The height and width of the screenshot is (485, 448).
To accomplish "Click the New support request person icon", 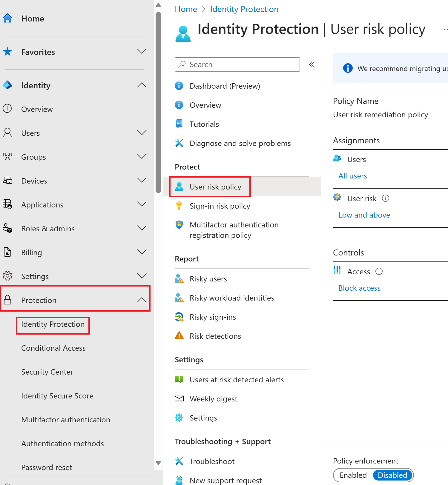I will 179,480.
